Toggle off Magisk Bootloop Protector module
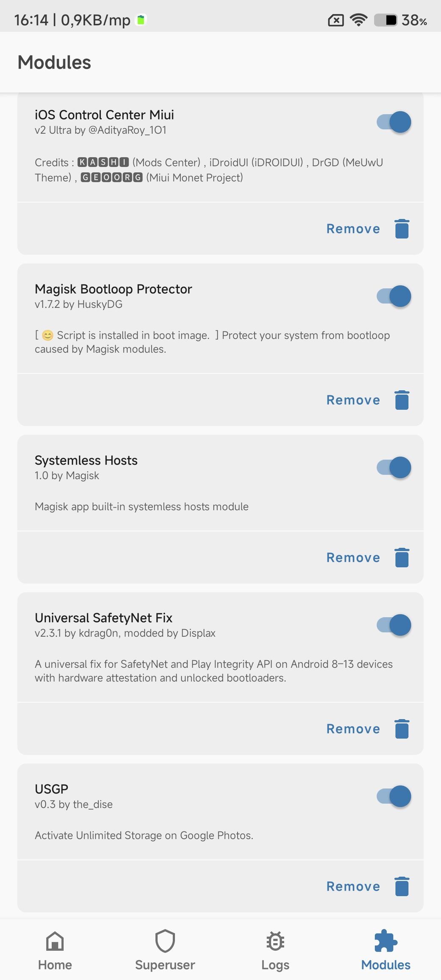Image resolution: width=441 pixels, height=980 pixels. coord(394,296)
